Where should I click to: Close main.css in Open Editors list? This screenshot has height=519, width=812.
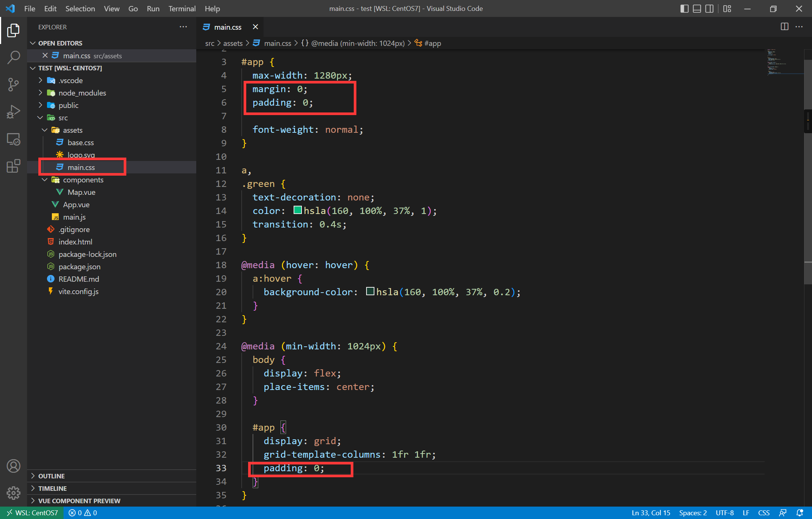point(45,55)
